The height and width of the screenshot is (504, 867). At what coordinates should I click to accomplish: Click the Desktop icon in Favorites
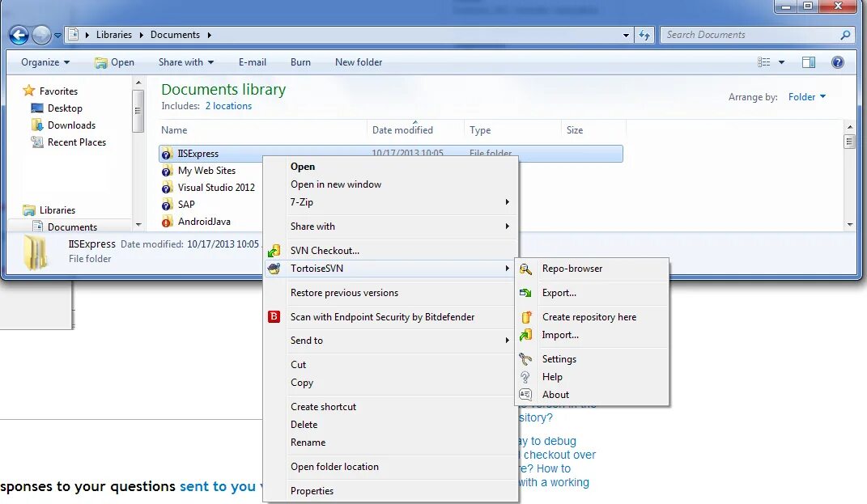(x=37, y=108)
